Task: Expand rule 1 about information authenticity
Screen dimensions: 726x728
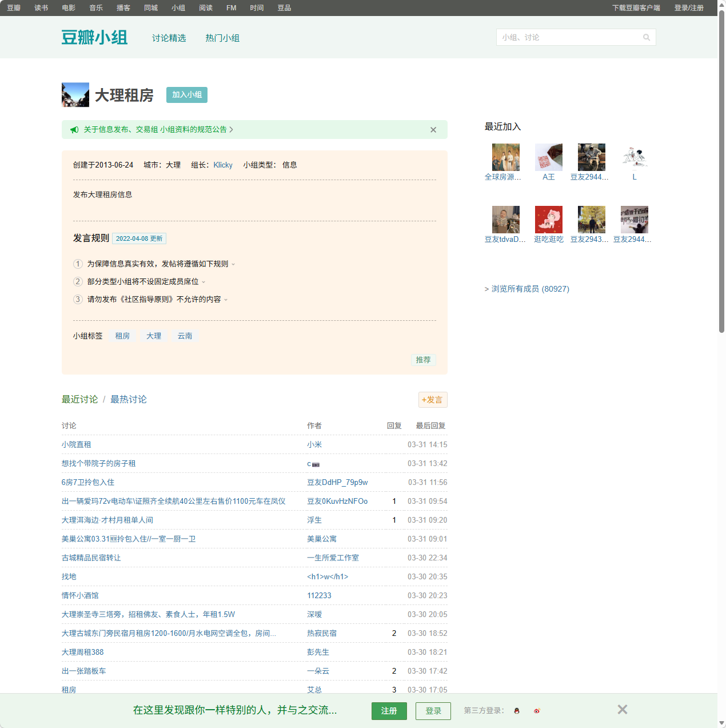Action: click(x=233, y=264)
